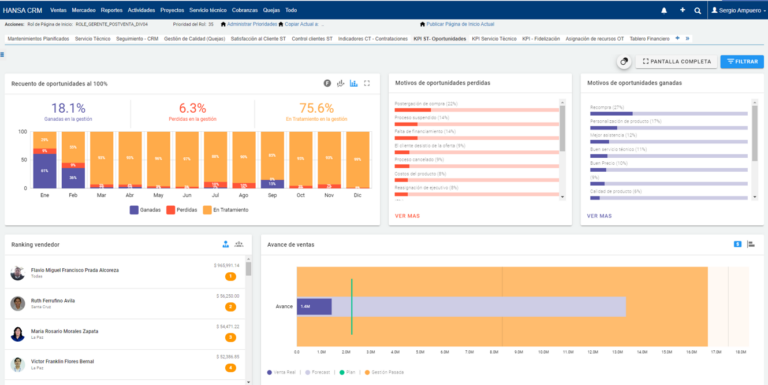Click the single person icon in Ranking vendedor

[226, 244]
